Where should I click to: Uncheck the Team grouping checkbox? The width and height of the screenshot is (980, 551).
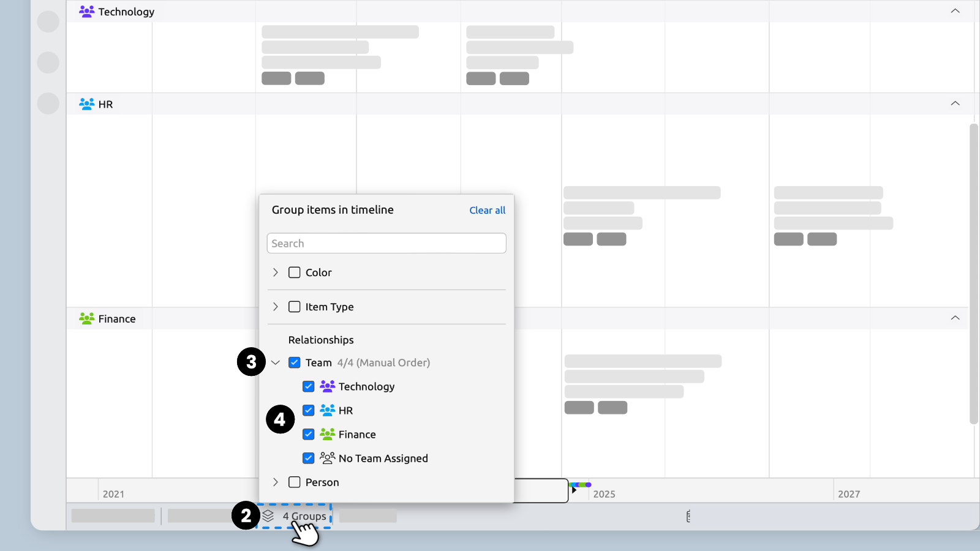[295, 362]
